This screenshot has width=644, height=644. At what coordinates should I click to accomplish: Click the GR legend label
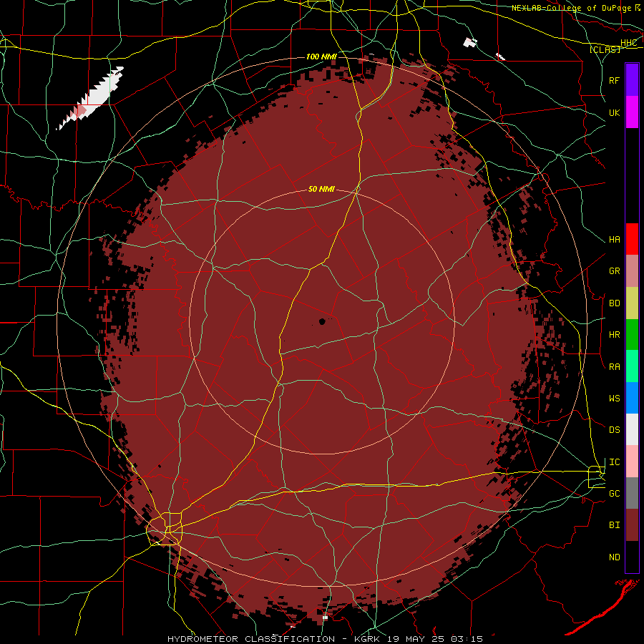(x=614, y=271)
